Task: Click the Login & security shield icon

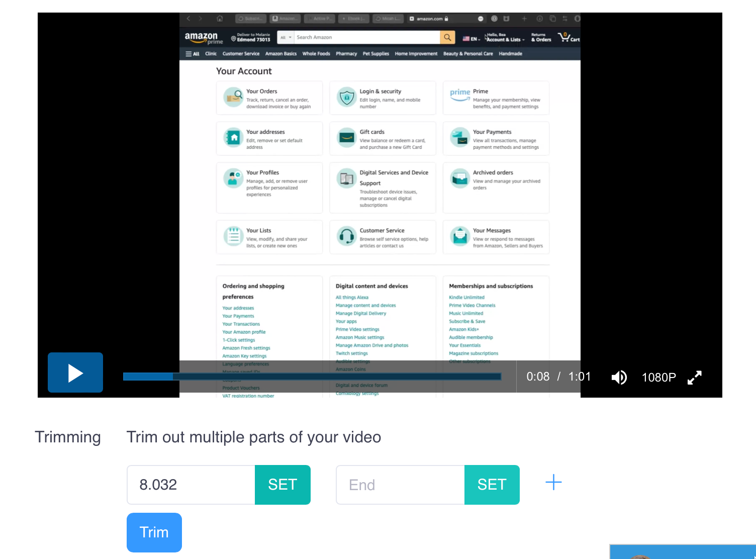Action: click(346, 97)
